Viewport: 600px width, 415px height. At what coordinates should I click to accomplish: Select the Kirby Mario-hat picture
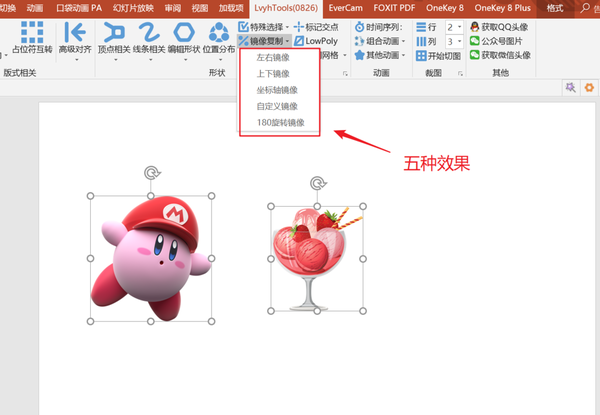151,259
